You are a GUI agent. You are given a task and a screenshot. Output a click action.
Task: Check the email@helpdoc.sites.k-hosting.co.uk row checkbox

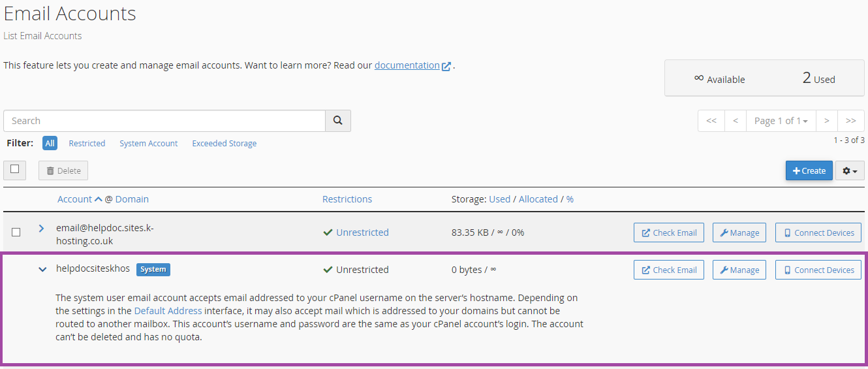(16, 232)
